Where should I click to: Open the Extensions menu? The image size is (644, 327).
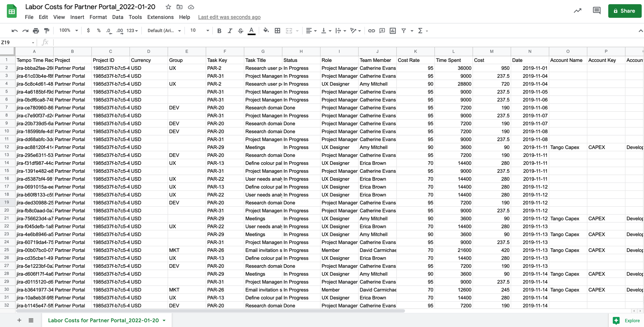coord(160,17)
